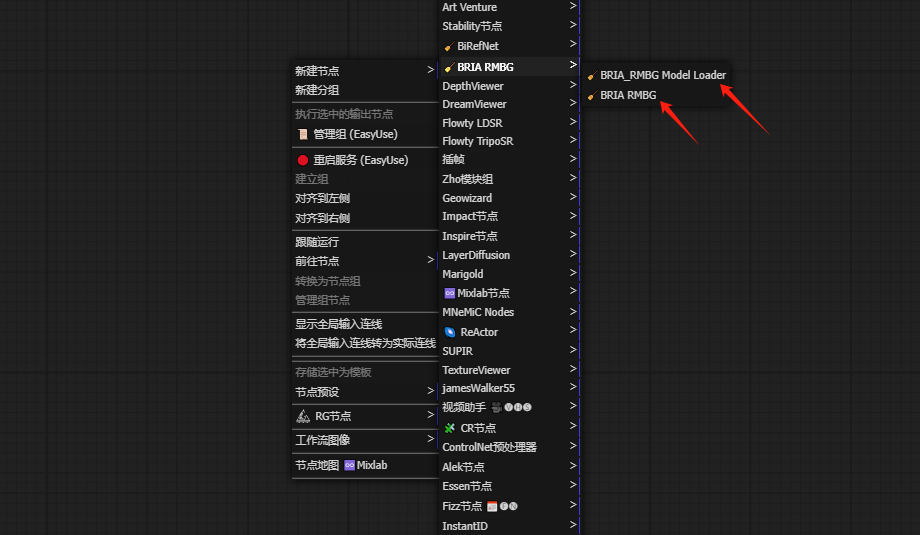Click the camera icon beside 视频助手
This screenshot has height=535, width=920.
pyautogui.click(x=496, y=407)
